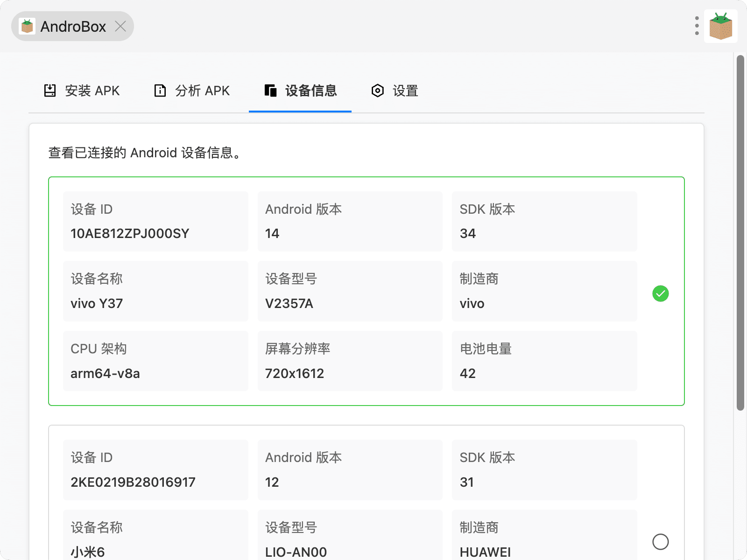
Task: Open the three-dot menu at top right
Action: pyautogui.click(x=697, y=26)
